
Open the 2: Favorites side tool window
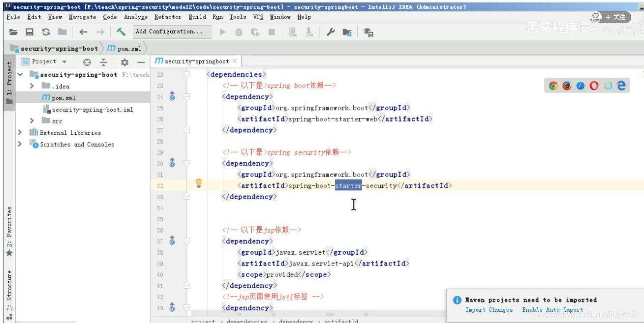point(9,231)
